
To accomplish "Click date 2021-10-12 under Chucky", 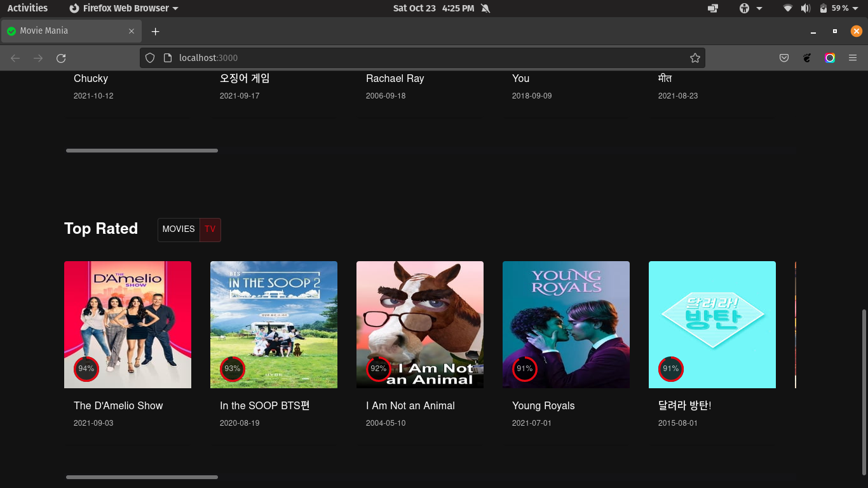I will click(93, 96).
